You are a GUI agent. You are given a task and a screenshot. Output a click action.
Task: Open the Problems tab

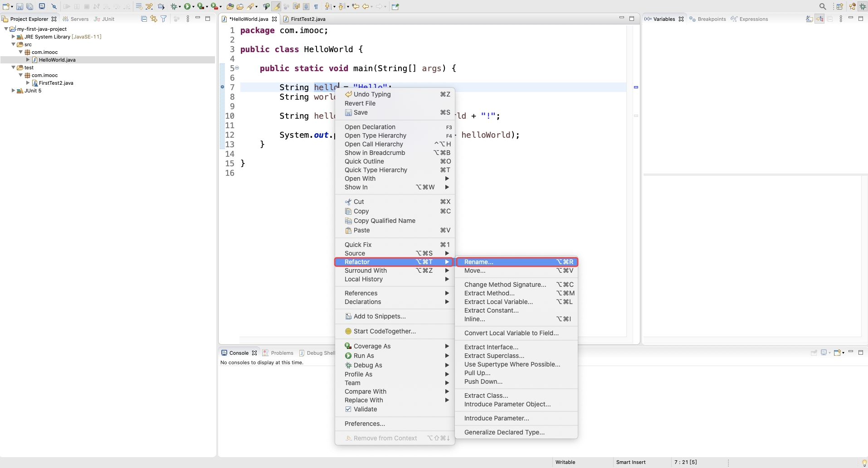[x=278, y=353]
